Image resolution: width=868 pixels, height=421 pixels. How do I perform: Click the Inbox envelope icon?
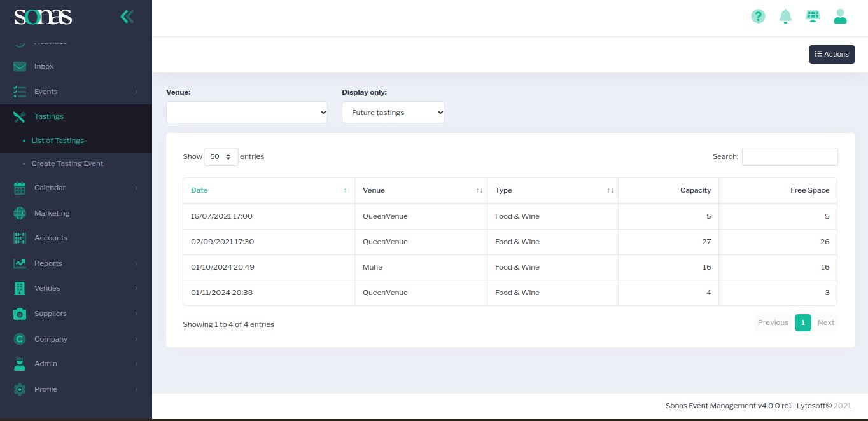coord(20,66)
